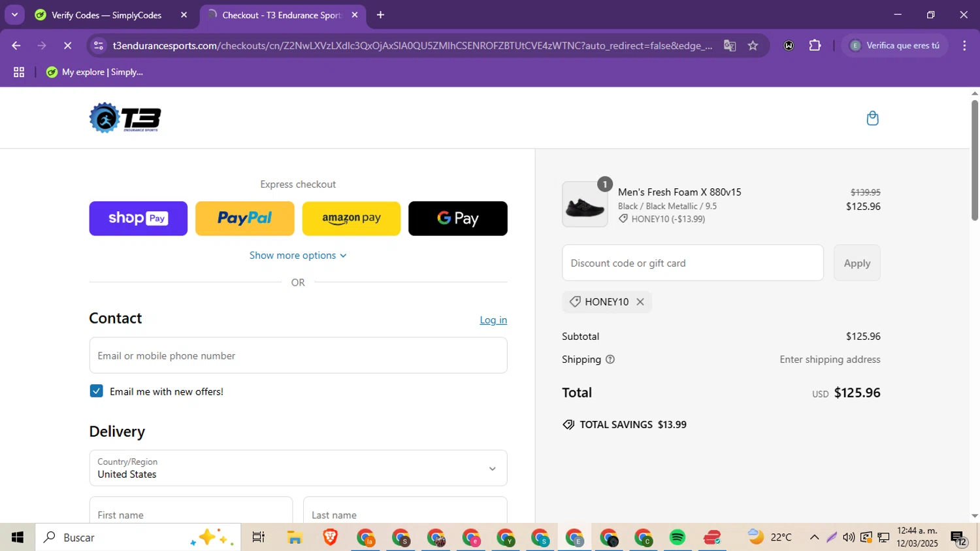Click the T3 Endurance Sports logo
The height and width of the screenshot is (551, 980).
(125, 118)
